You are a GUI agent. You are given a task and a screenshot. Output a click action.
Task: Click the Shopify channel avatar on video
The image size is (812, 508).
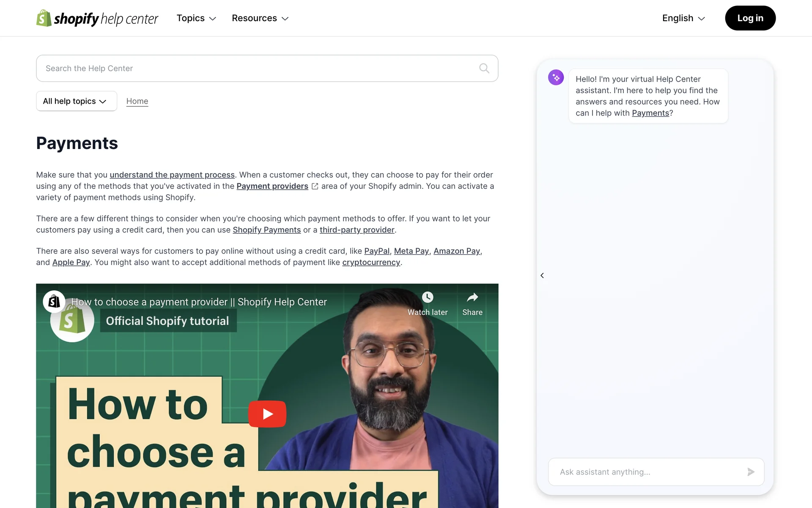coord(54,301)
